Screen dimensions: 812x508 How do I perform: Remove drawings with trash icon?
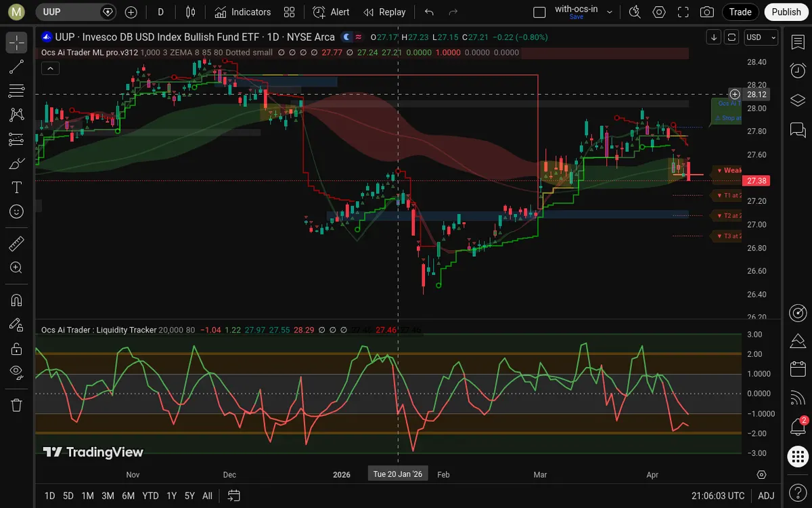pos(17,405)
